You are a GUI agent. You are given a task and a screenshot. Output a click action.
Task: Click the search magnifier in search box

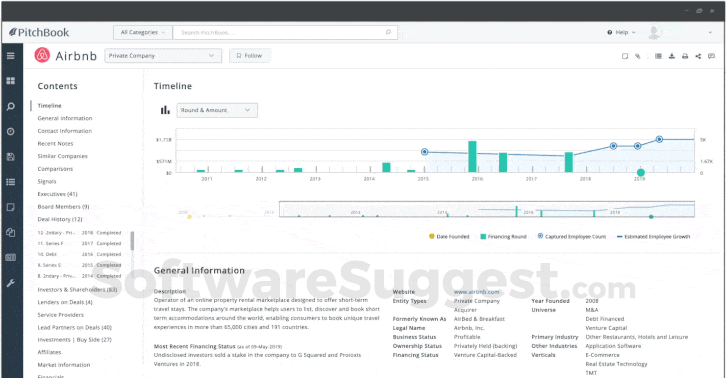pyautogui.click(x=388, y=32)
